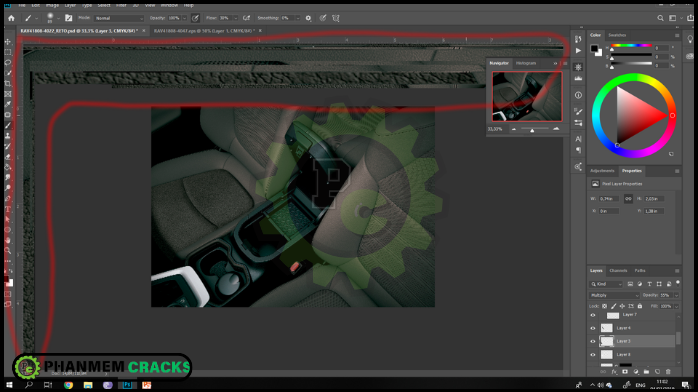The height and width of the screenshot is (392, 698).
Task: Select the Brush tool in the tools panel
Action: click(8, 125)
